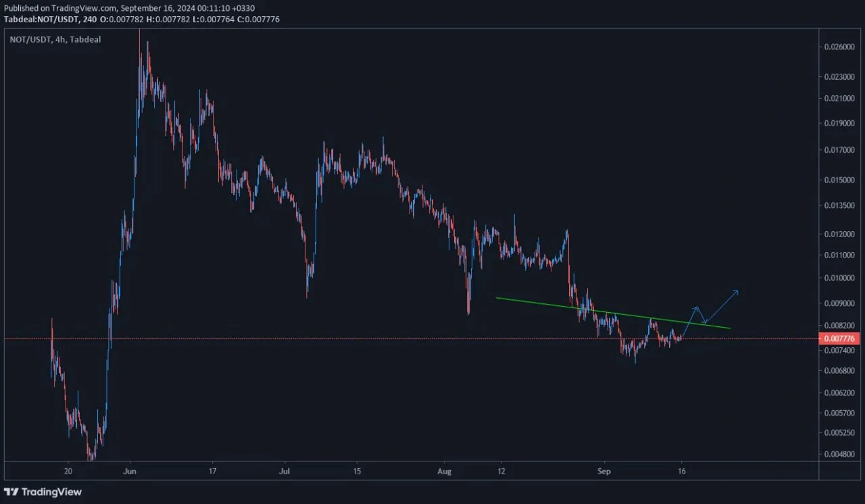This screenshot has height=504, width=865.
Task: Click the red current price tag 0.007776
Action: pos(840,338)
